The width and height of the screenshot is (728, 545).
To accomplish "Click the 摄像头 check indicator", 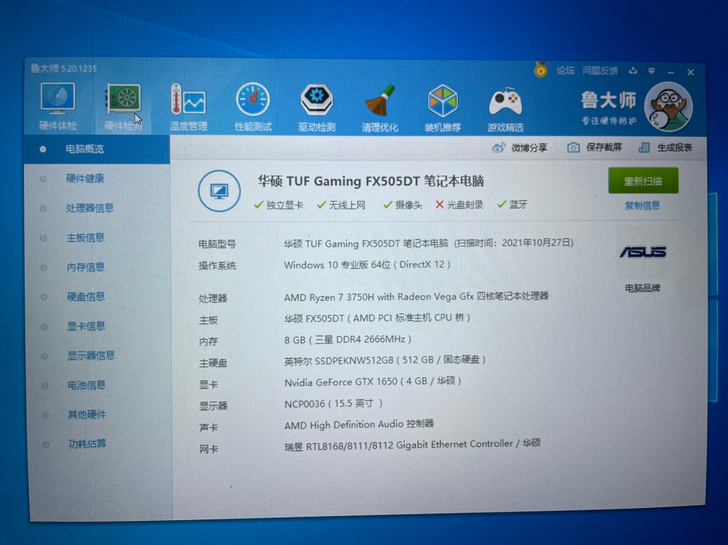I will [403, 205].
